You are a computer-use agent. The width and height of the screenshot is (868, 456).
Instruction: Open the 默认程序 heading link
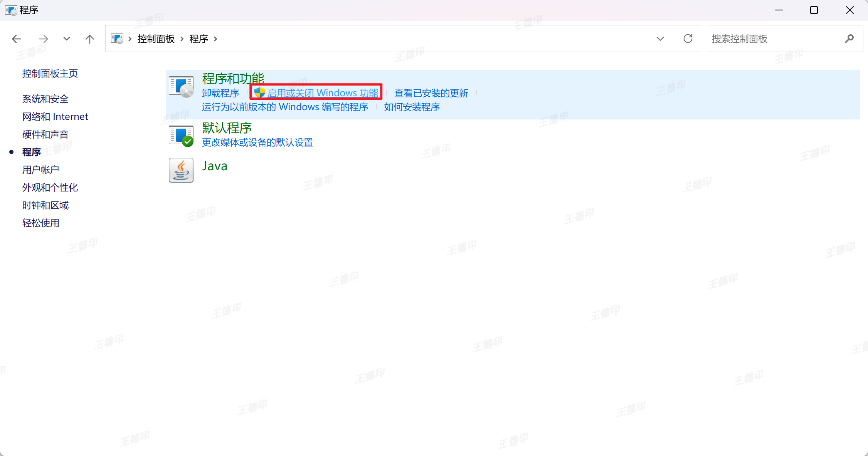(x=227, y=127)
